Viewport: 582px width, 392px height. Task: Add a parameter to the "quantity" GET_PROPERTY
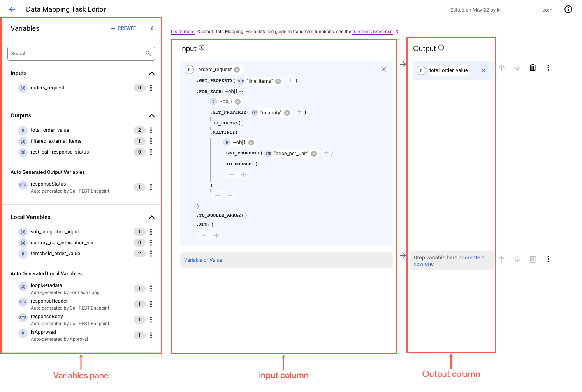pos(300,112)
